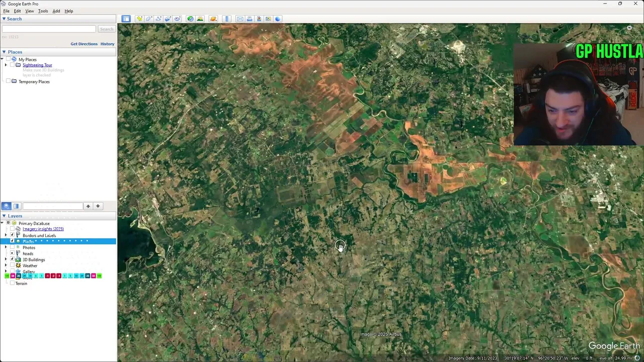Expand the 3D Buildings node

[6, 259]
